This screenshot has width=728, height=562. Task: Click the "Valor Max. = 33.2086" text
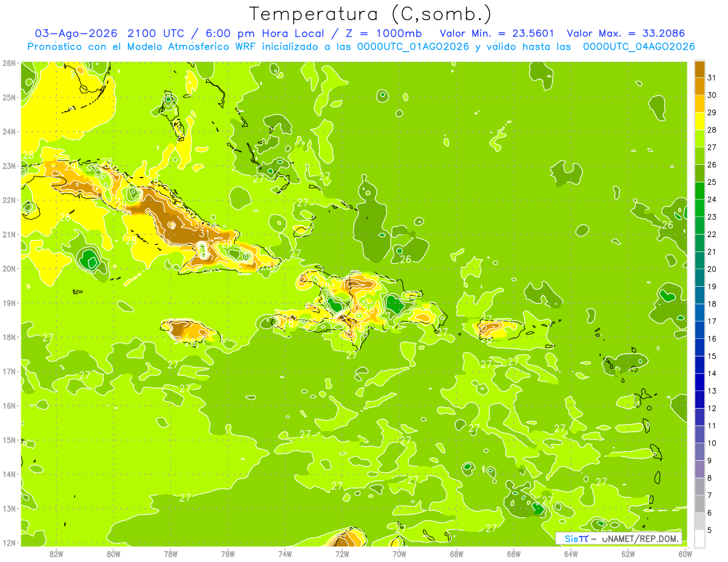tap(626, 33)
